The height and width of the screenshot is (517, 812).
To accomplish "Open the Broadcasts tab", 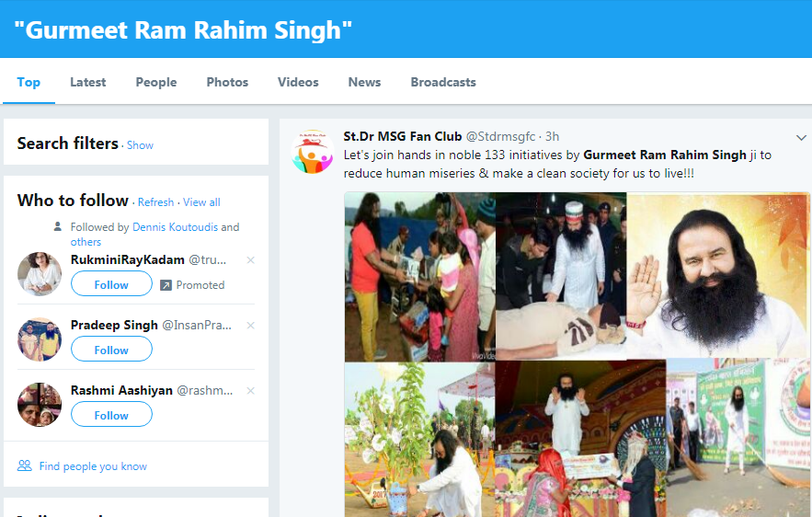I will [x=443, y=82].
